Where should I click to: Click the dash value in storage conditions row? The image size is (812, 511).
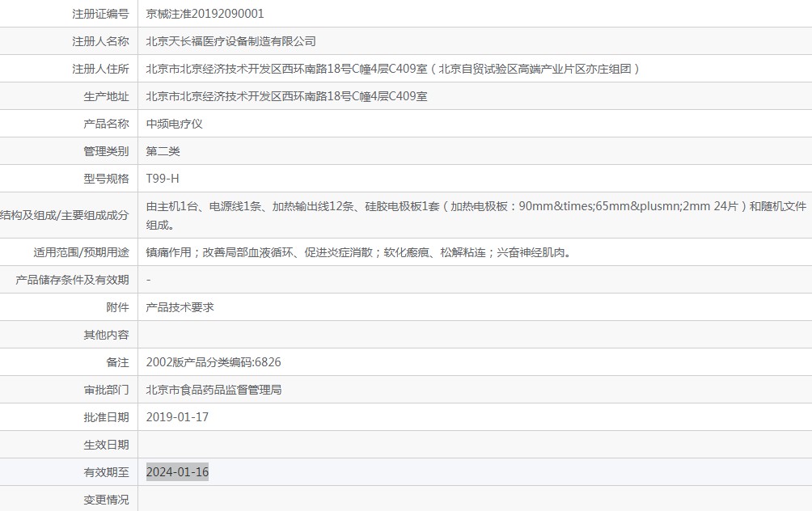pyautogui.click(x=148, y=280)
